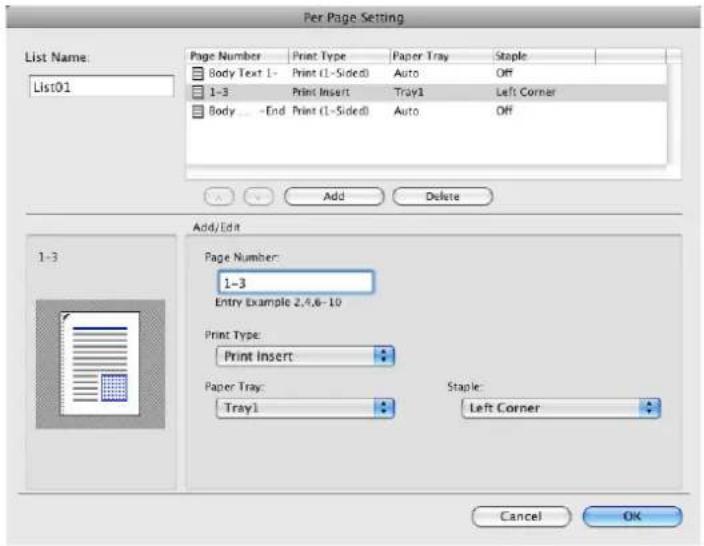Screen dimensions: 704x546
Task: Click the Paper Tray column header
Action: (x=441, y=56)
